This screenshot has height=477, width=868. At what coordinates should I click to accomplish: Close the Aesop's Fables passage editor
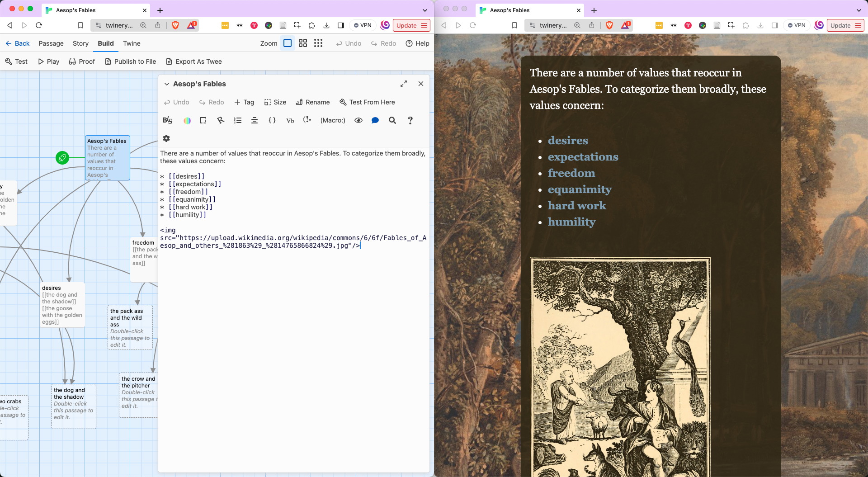click(421, 84)
